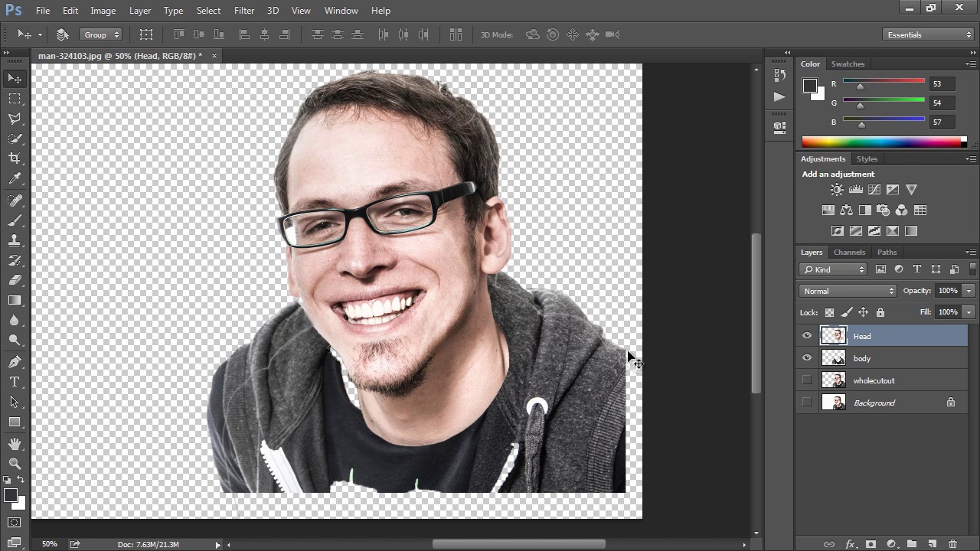Select the Gradient tool
This screenshot has width=980, height=551.
tap(15, 300)
